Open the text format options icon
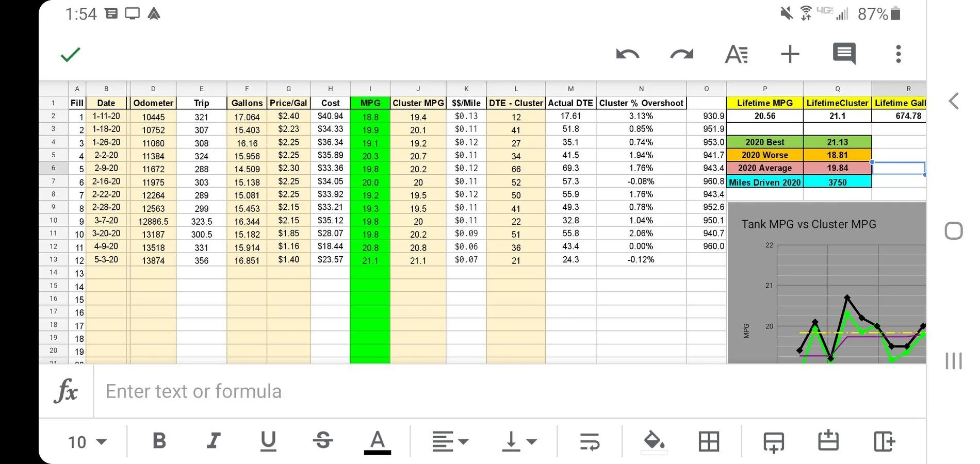Viewport: 980px width, 464px height. [737, 54]
